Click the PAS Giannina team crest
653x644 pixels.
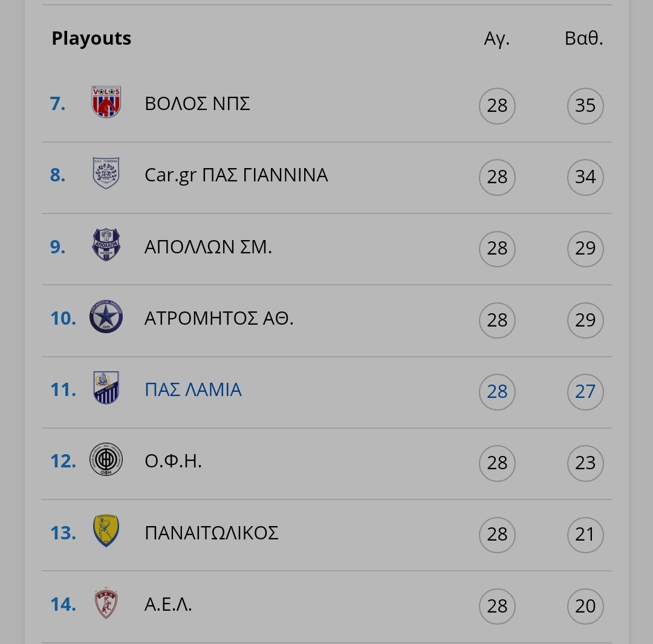(x=106, y=174)
